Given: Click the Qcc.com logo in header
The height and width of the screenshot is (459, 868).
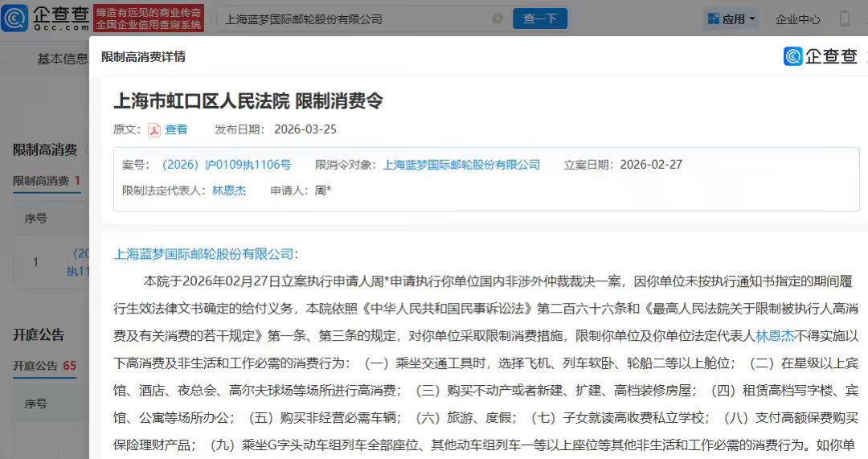Looking at the screenshot, I should (45, 18).
